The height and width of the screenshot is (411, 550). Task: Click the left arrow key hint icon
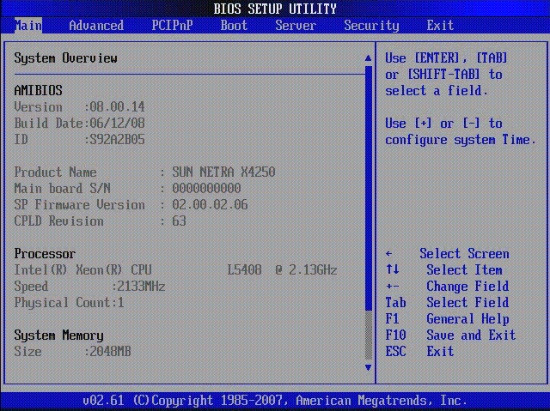389,254
